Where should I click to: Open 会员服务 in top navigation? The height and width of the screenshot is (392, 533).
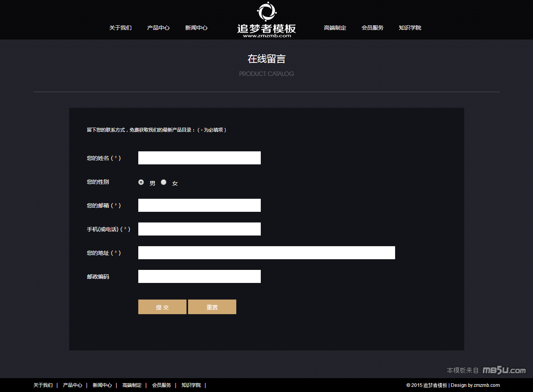pyautogui.click(x=373, y=28)
